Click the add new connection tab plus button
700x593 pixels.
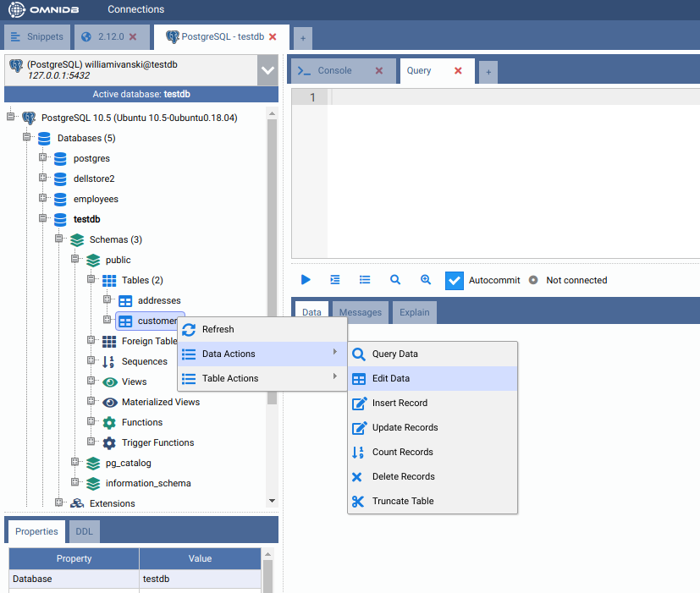(302, 38)
